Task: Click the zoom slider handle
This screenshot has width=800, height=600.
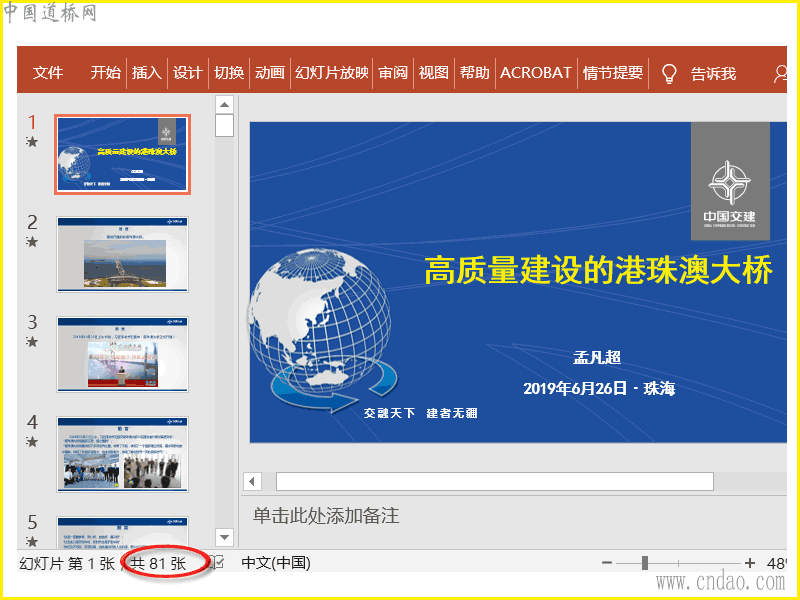Action: pyautogui.click(x=645, y=563)
